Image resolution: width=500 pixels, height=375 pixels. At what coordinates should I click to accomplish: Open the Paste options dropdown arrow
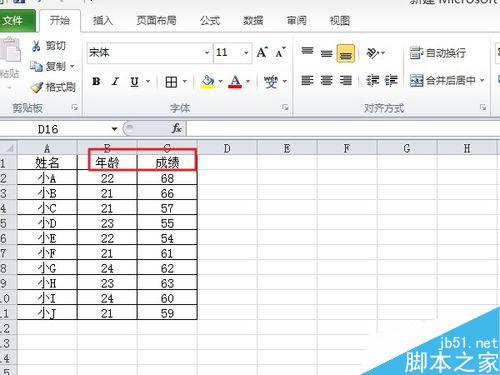[x=9, y=88]
